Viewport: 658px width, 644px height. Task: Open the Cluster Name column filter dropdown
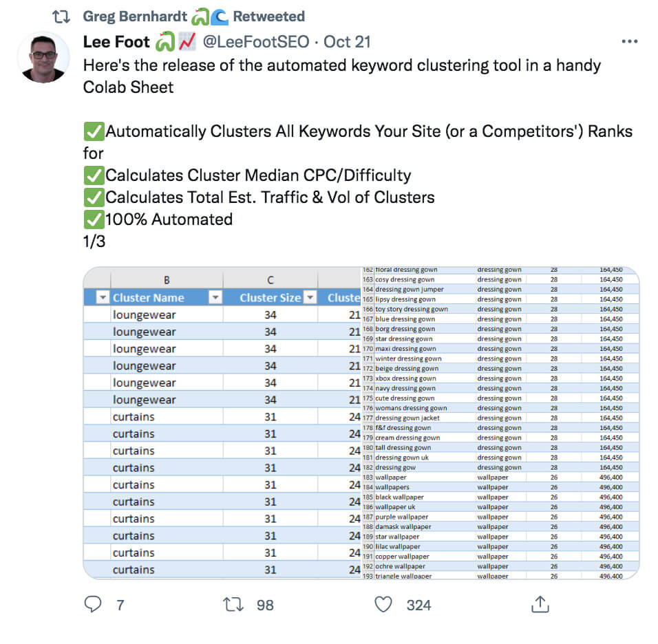215,297
